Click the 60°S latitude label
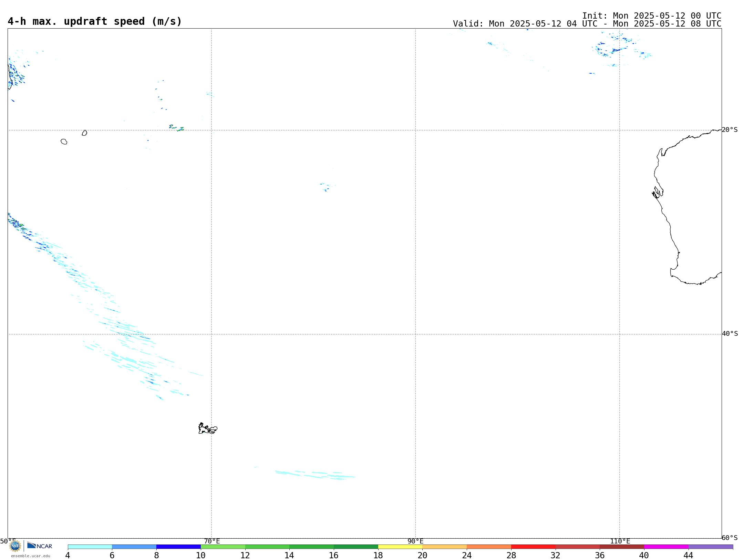The image size is (744, 560). click(x=730, y=538)
